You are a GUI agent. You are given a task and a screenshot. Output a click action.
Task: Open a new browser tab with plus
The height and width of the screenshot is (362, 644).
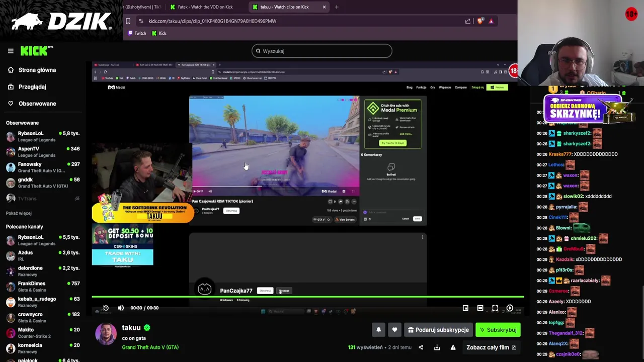[x=337, y=7]
